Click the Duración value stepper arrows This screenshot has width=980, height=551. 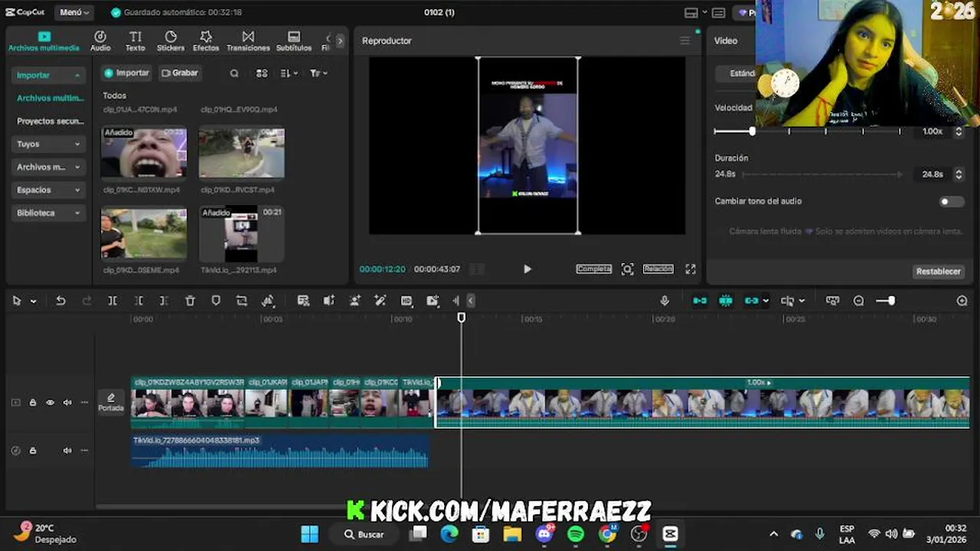click(x=959, y=174)
